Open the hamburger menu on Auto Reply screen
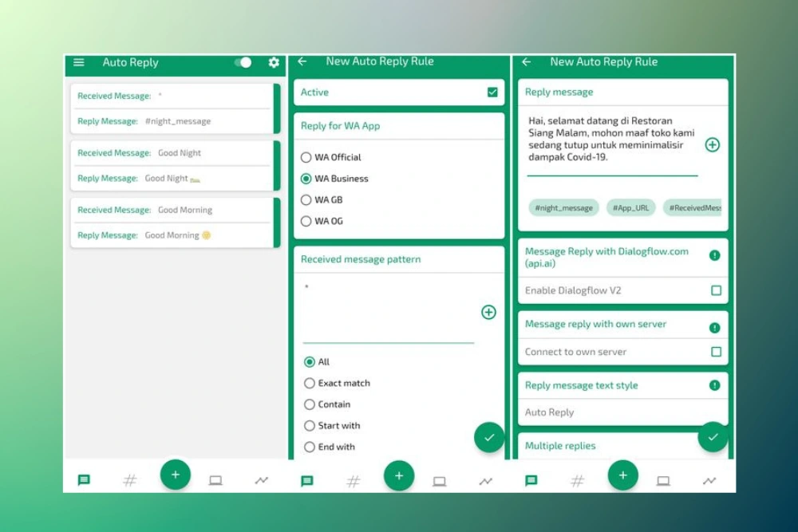 pyautogui.click(x=79, y=62)
